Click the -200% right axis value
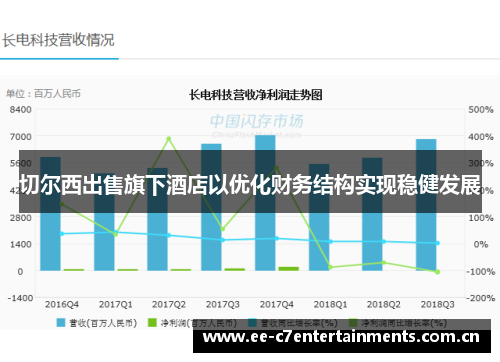This screenshot has height=362, width=500. click(480, 298)
